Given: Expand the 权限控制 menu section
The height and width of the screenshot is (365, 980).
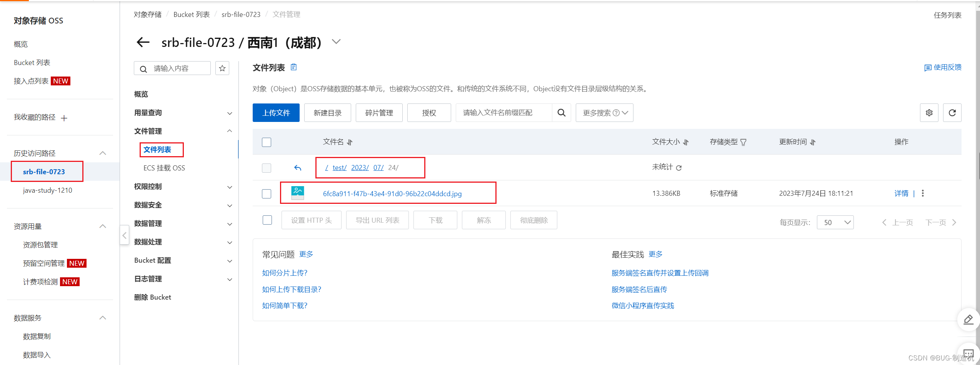Looking at the screenshot, I should coord(230,187).
